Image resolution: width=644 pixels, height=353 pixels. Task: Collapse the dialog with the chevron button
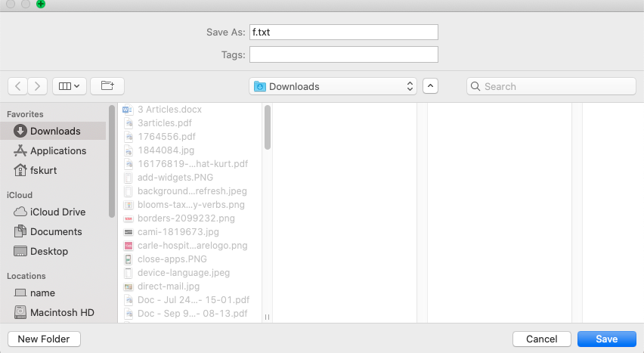(x=430, y=86)
